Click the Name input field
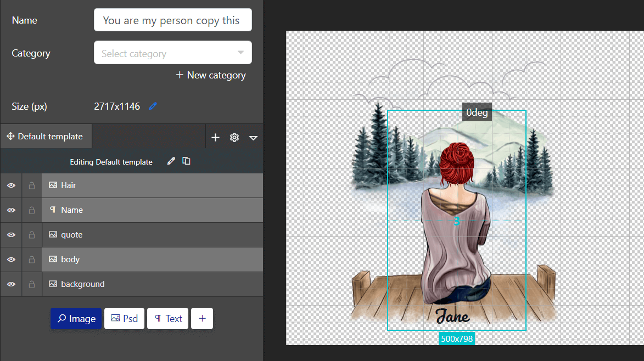Image resolution: width=644 pixels, height=361 pixels. (x=172, y=20)
